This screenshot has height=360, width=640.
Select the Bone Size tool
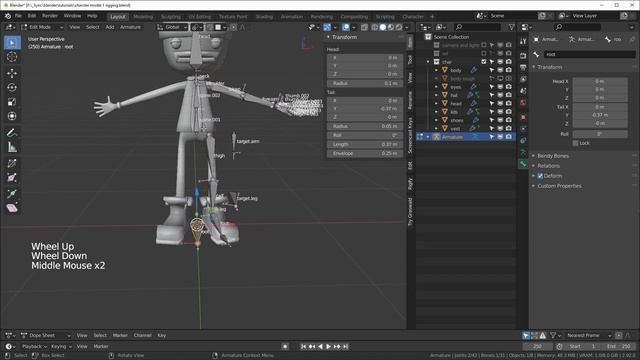12,178
